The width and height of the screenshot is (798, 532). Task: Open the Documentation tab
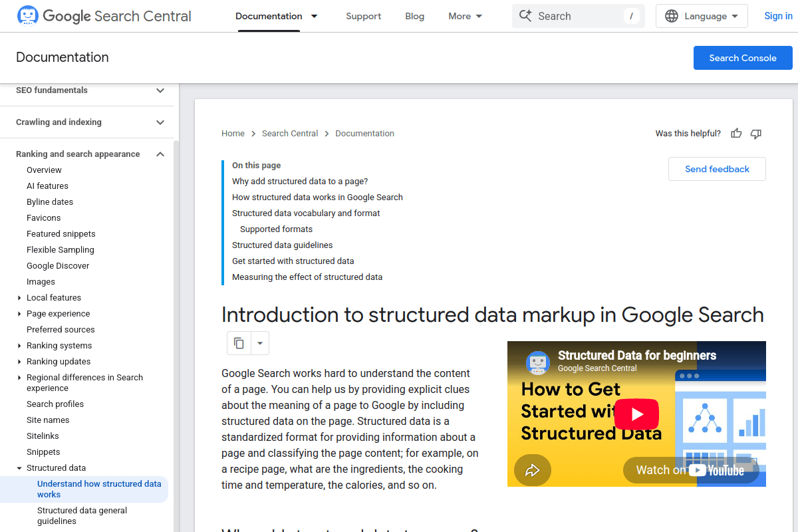pyautogui.click(x=269, y=16)
